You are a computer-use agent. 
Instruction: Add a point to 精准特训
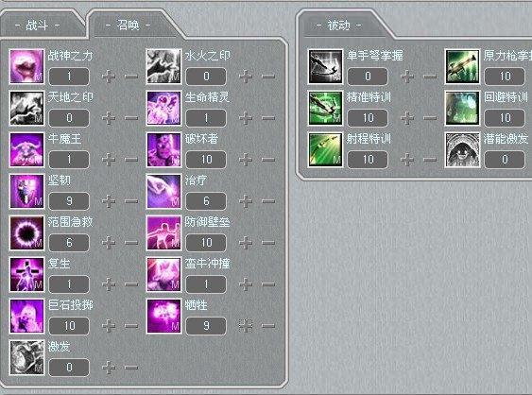[407, 118]
